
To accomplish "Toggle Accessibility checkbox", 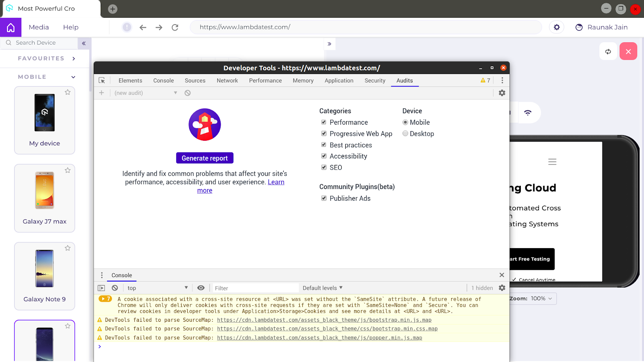I will point(324,156).
